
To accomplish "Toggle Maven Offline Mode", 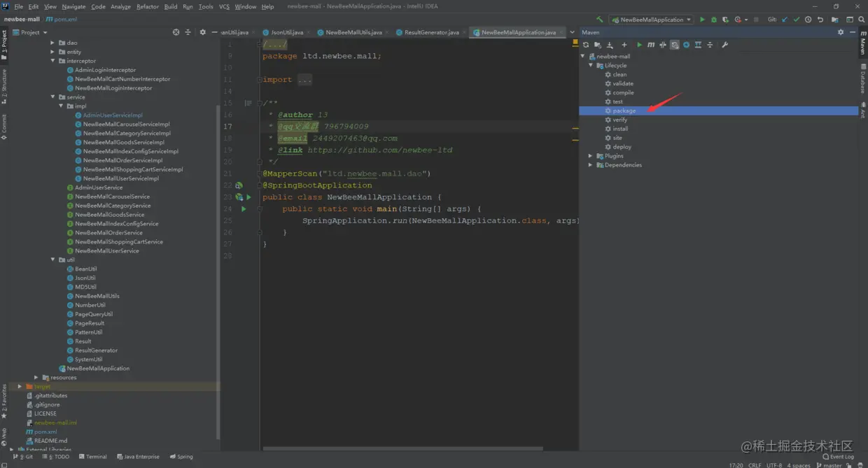I will click(x=662, y=45).
